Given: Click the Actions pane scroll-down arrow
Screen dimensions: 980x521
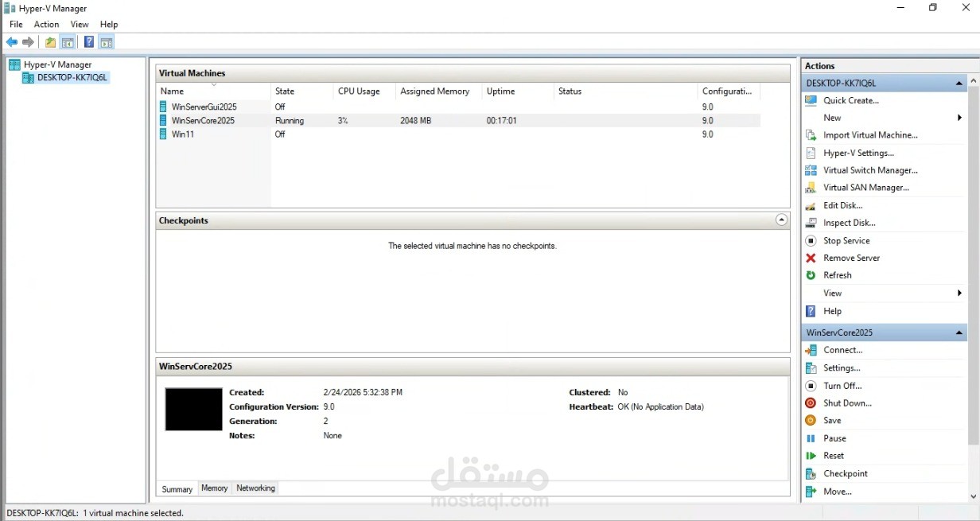Looking at the screenshot, I should (973, 497).
